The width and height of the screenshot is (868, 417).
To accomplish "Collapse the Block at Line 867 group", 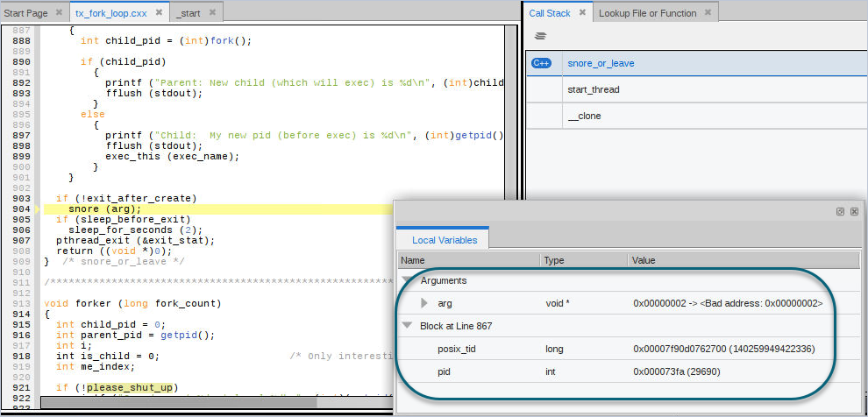I will click(407, 326).
